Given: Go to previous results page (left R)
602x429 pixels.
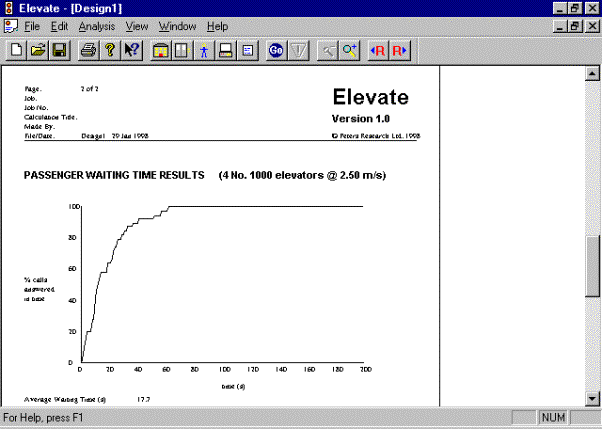Looking at the screenshot, I should coord(378,50).
